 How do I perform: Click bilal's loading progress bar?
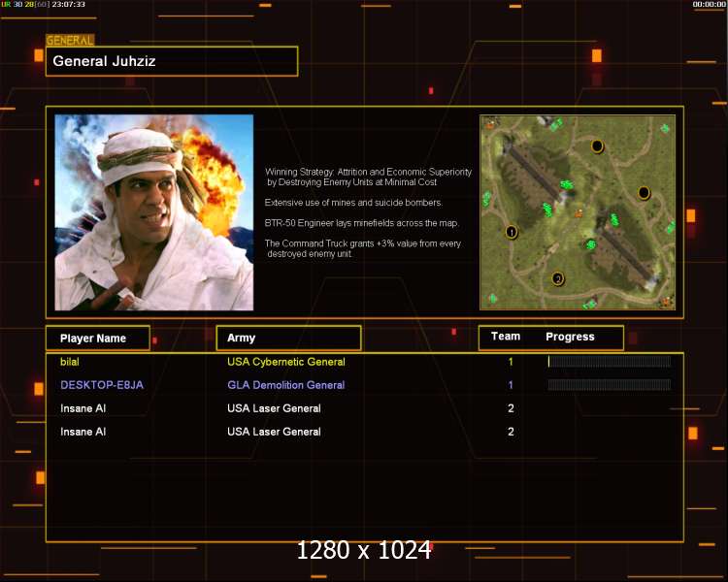point(610,362)
